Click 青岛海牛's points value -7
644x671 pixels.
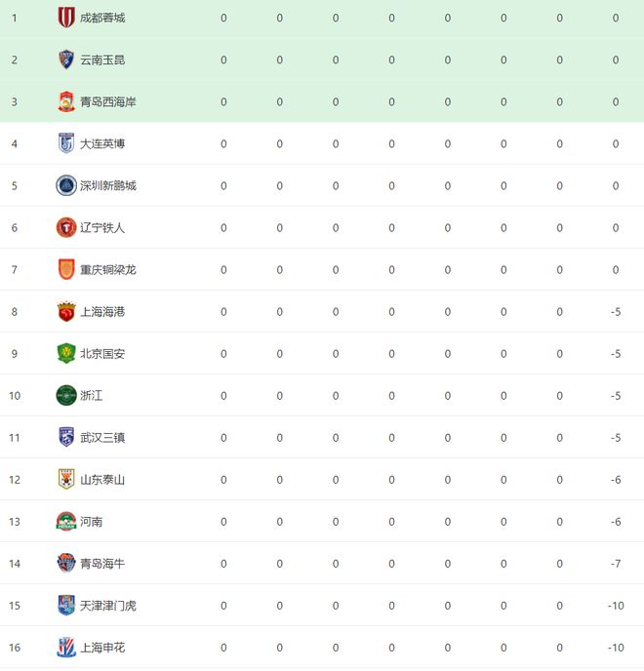click(616, 564)
